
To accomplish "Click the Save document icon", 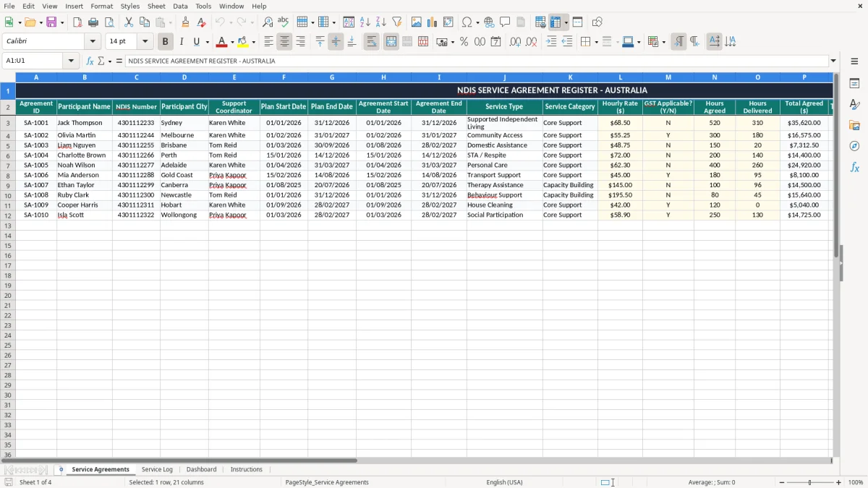I will (x=52, y=22).
